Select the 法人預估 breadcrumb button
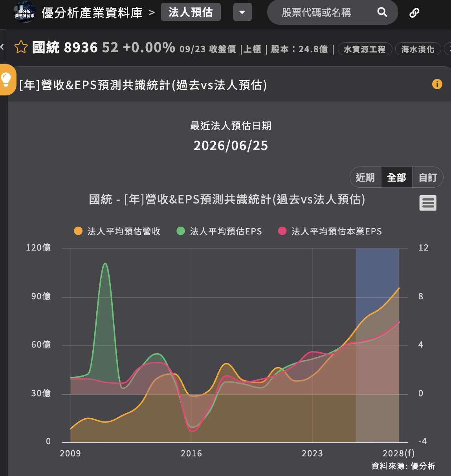This screenshot has width=451, height=476. coord(191,12)
